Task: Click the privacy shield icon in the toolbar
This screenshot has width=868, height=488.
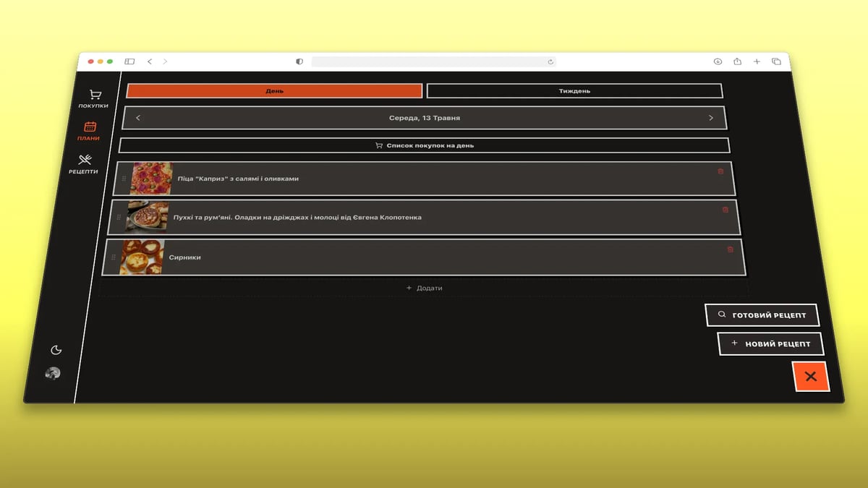Action: click(x=299, y=61)
